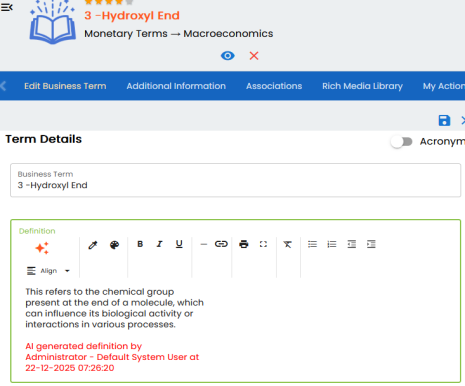465x386 pixels.
Task: Increase indent of the paragraph
Action: (x=371, y=244)
